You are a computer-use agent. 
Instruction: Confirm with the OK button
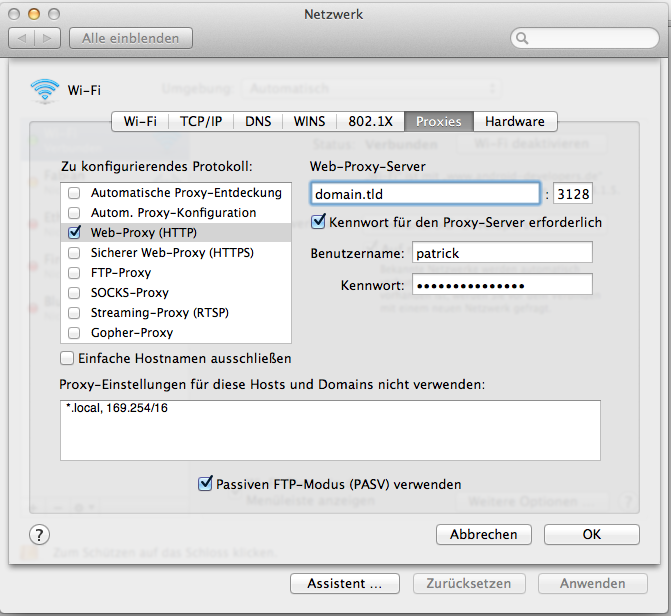click(x=592, y=535)
